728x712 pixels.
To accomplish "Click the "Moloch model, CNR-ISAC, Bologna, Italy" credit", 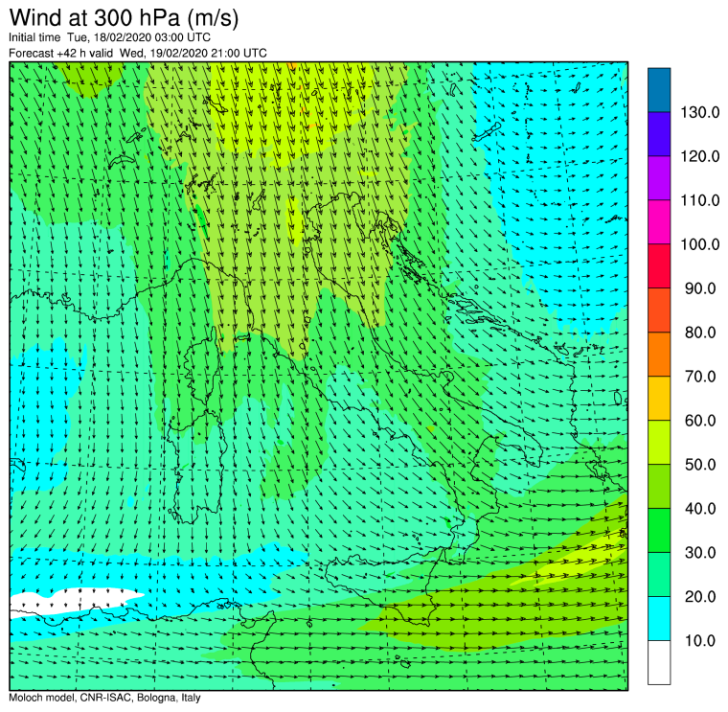I will [x=104, y=698].
